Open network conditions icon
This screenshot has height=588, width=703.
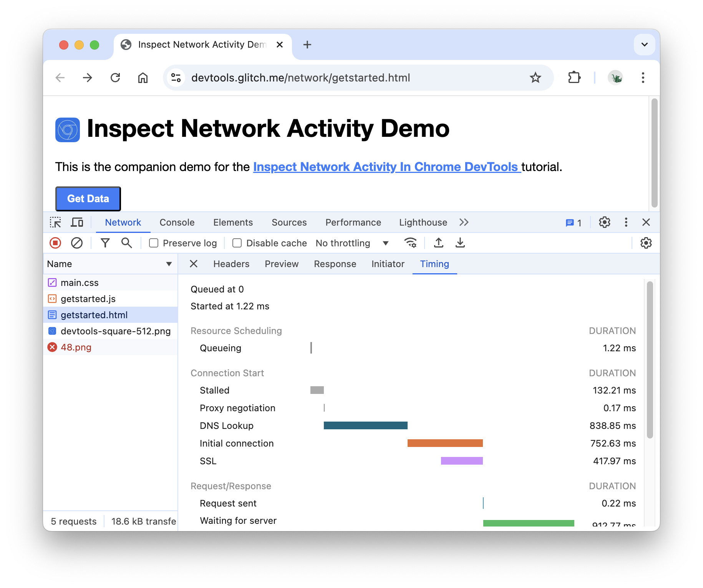[410, 243]
